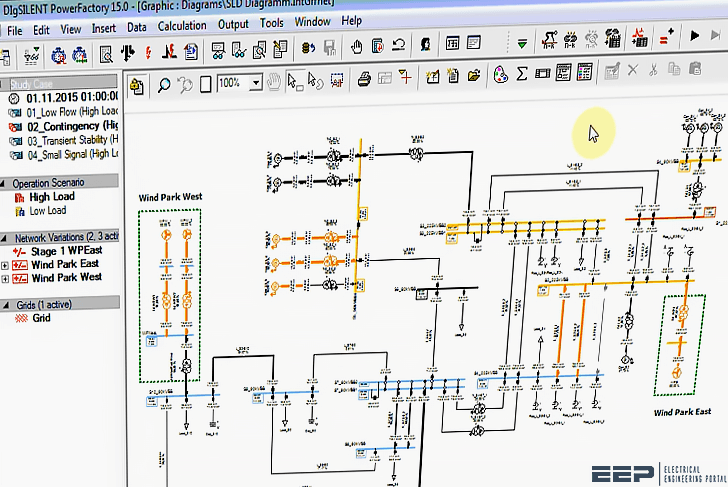Click the zoom magnifier tool icon
The image size is (728, 487).
(x=164, y=83)
